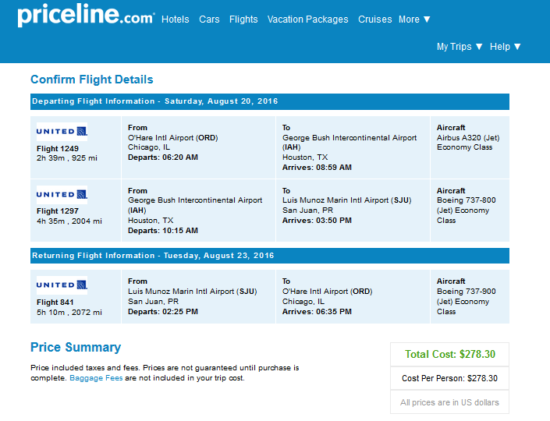Click the priceline.com logo
Screen dimensions: 550x421
click(86, 14)
